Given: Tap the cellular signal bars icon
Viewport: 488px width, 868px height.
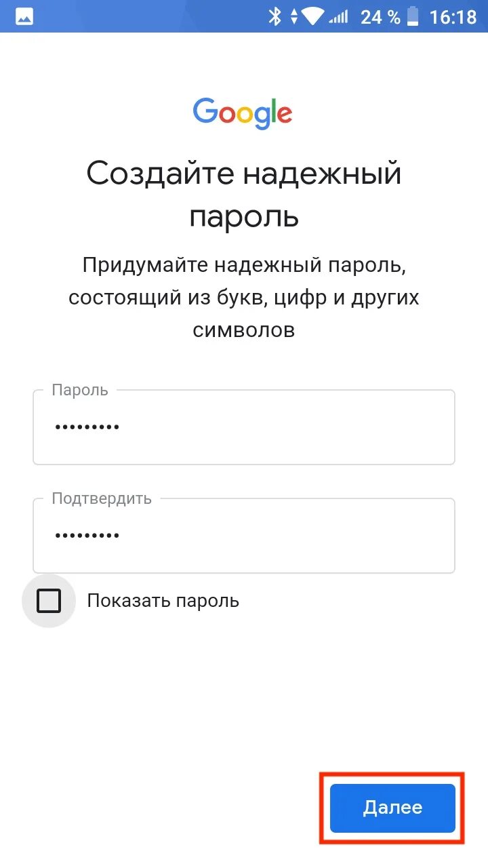Looking at the screenshot, I should [x=339, y=17].
